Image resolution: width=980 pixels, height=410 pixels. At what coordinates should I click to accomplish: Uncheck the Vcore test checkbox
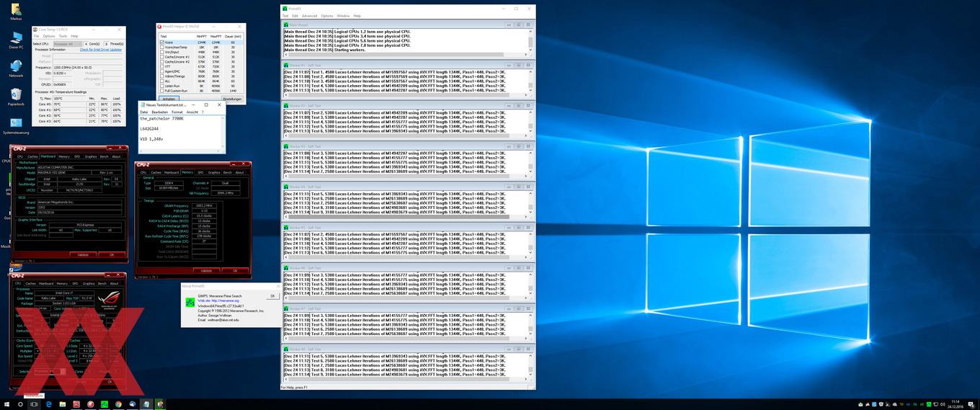[x=161, y=43]
